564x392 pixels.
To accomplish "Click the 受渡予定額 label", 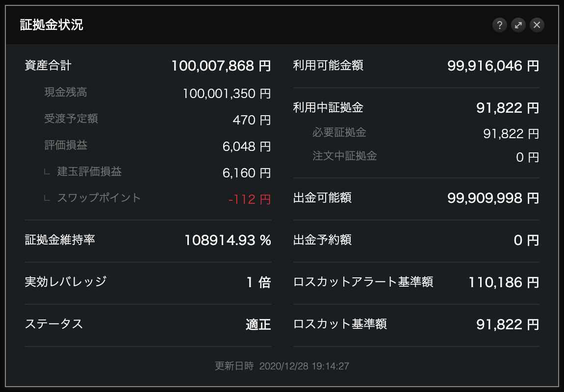I will tap(71, 119).
